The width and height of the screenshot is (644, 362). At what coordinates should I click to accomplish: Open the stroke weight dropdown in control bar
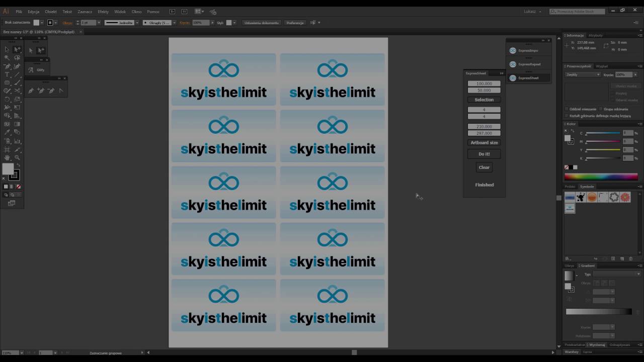pos(99,23)
